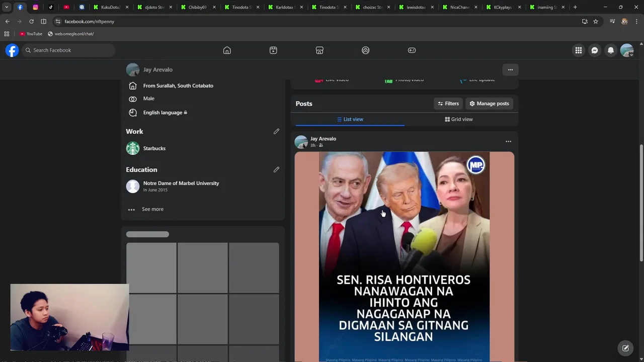Open Chrome three-dots menu
644x362 pixels.
[x=636, y=22]
